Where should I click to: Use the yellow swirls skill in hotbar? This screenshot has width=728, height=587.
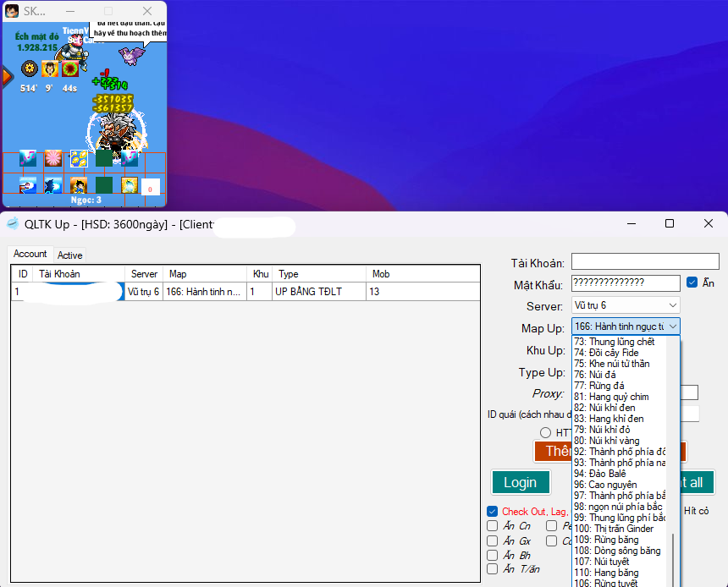(79, 158)
